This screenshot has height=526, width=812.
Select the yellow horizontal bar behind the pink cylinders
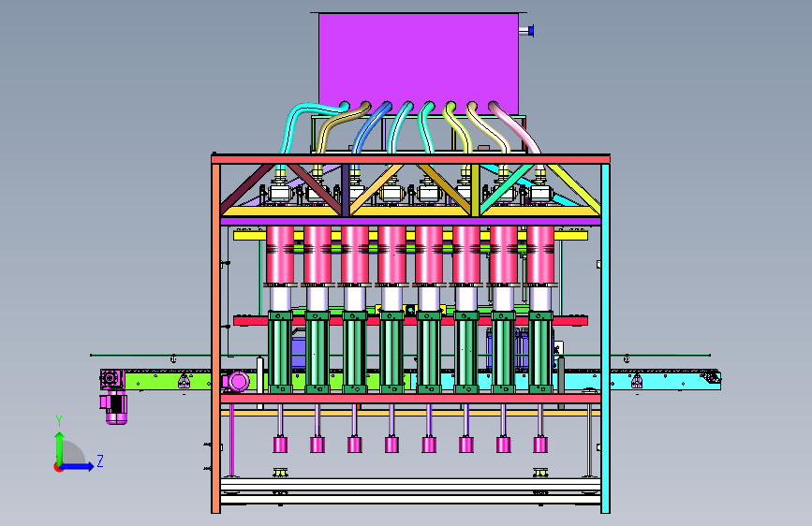click(410, 236)
